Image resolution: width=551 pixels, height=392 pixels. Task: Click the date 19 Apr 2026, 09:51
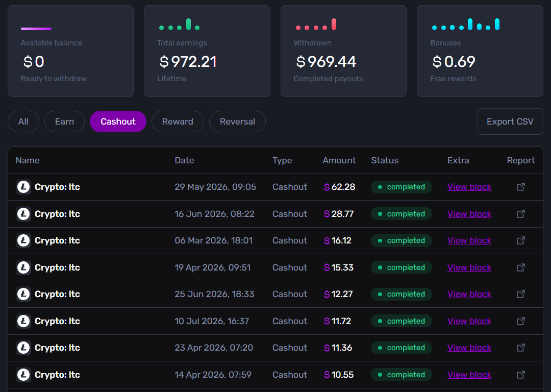click(213, 267)
